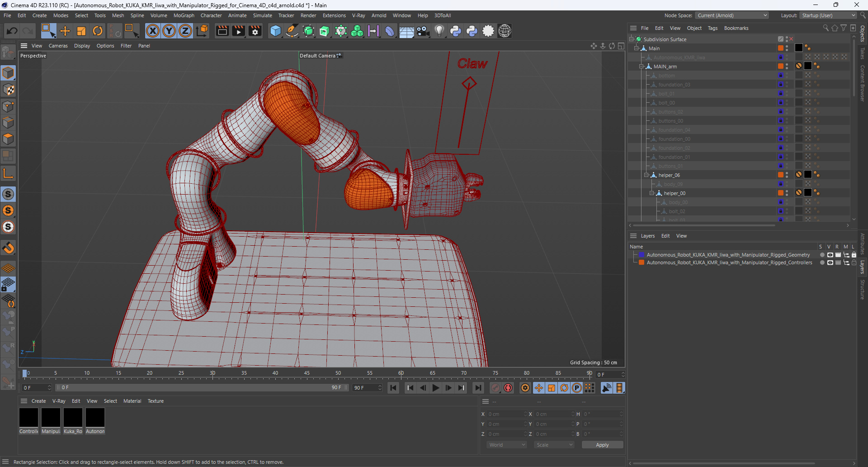This screenshot has height=467, width=868.
Task: Click the settings gear icon in toolbar
Action: point(488,31)
